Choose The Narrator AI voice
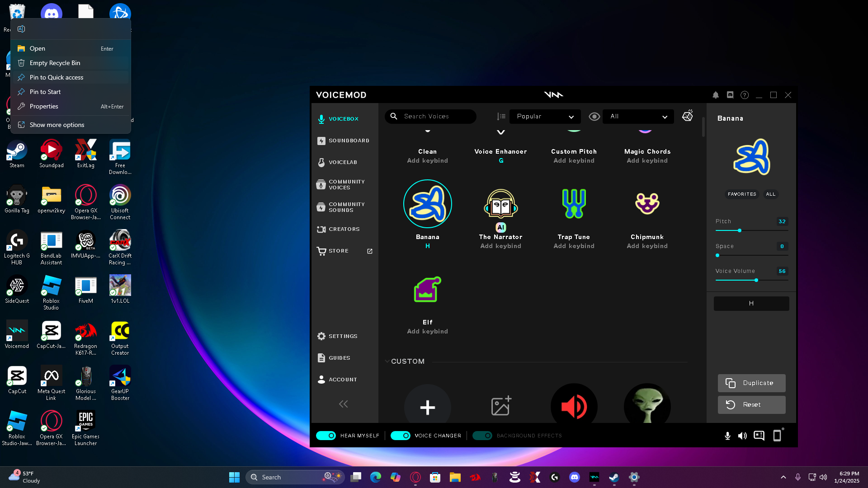868x488 pixels. [500, 204]
